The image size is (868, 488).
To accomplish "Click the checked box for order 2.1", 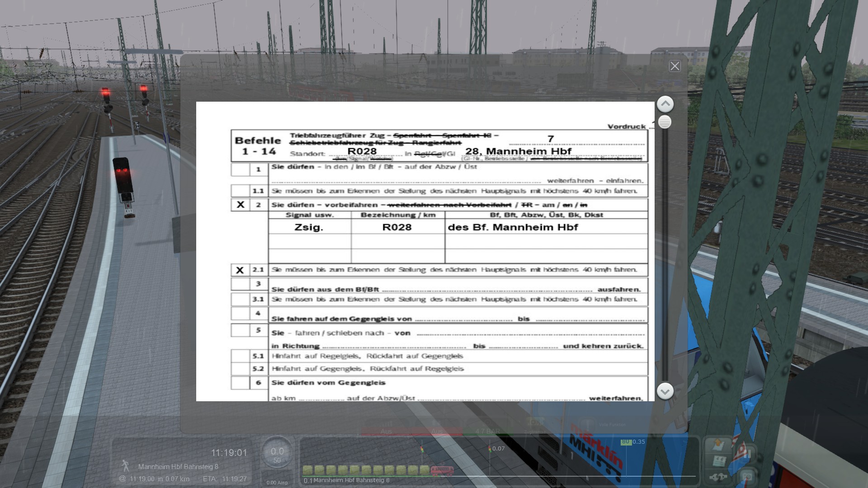I will point(240,270).
